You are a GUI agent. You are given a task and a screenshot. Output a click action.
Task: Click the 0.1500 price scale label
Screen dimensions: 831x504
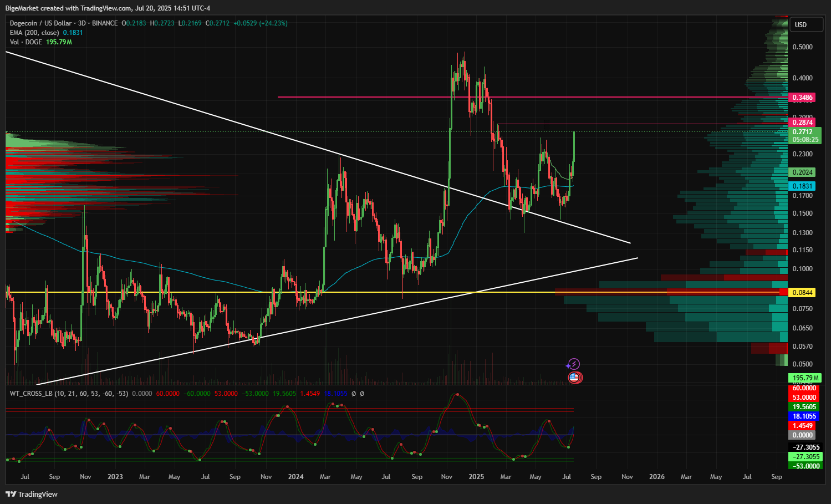(802, 213)
